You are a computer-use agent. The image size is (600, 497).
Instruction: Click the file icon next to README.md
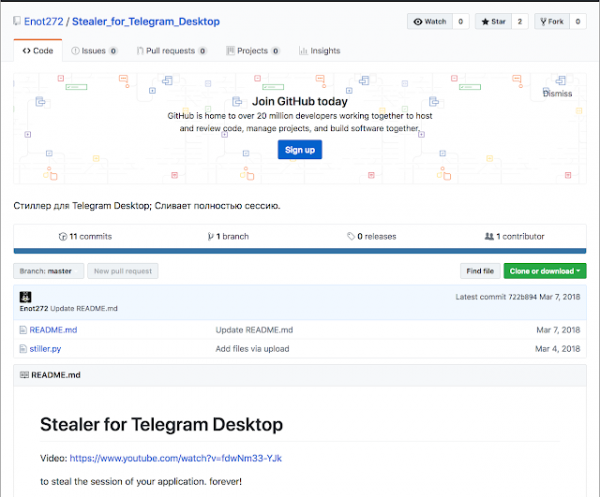point(23,329)
